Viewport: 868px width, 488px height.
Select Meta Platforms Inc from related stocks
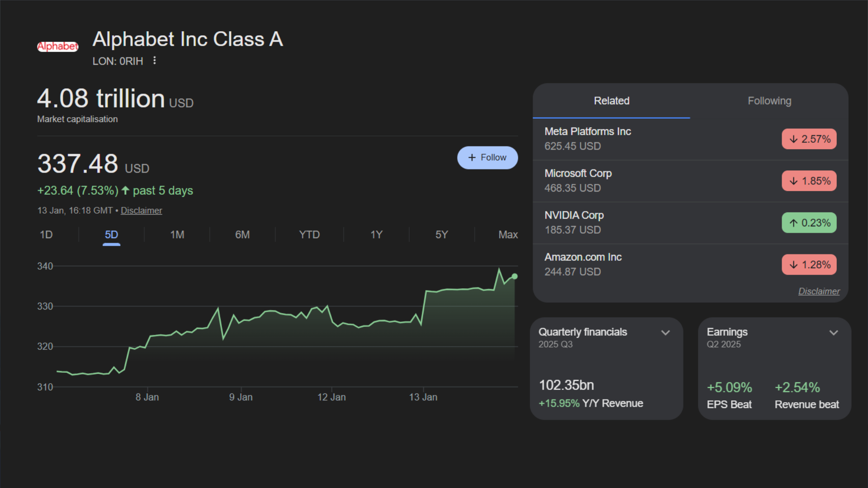tap(588, 131)
